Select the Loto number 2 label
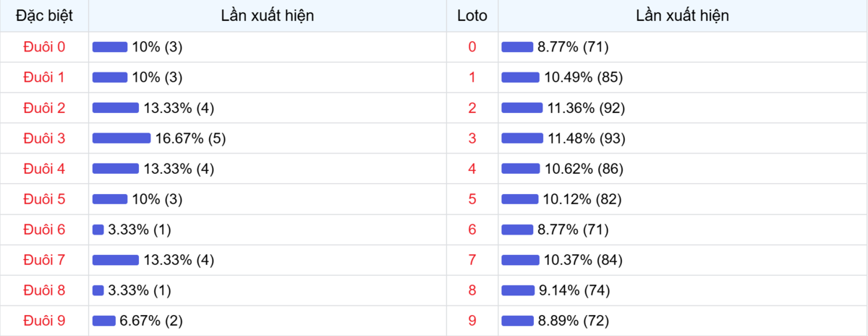 (472, 108)
